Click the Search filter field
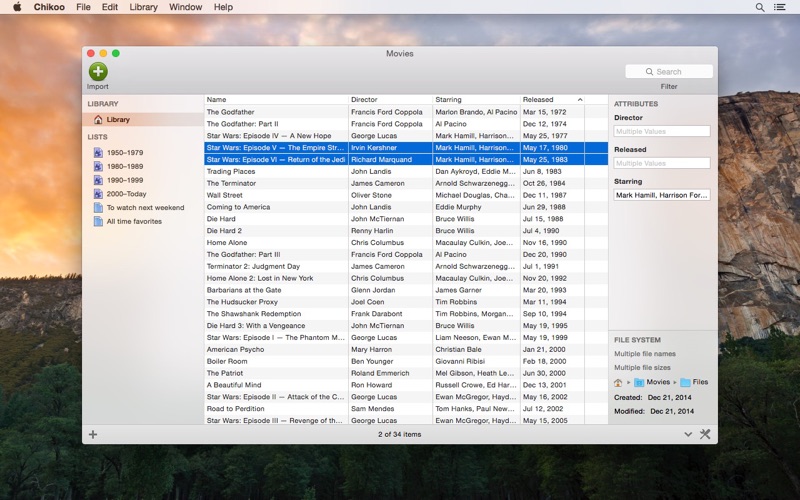The image size is (800, 500). pos(669,71)
